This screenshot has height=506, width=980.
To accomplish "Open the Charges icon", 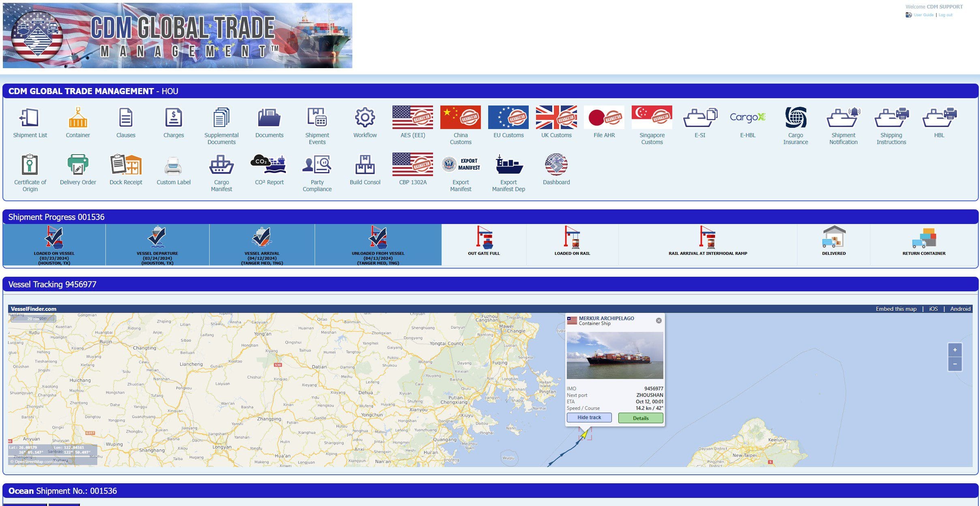I will pyautogui.click(x=174, y=118).
